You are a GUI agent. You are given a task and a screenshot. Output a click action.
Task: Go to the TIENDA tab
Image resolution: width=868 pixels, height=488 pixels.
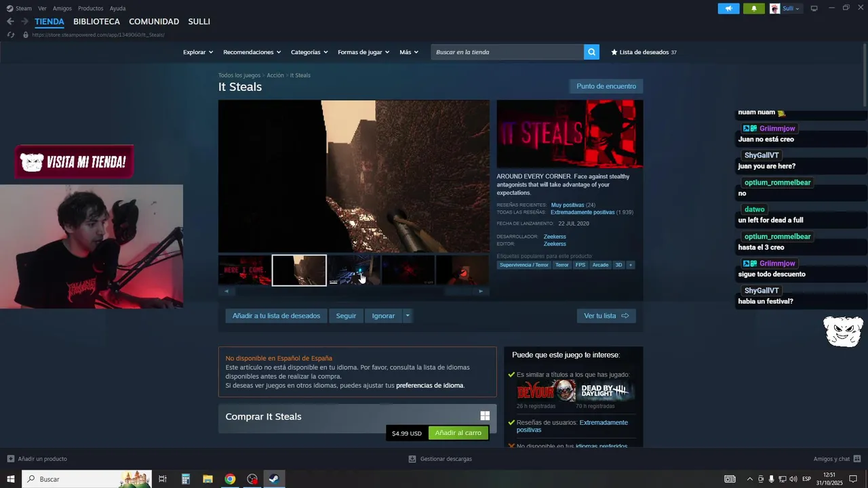pos(50,22)
